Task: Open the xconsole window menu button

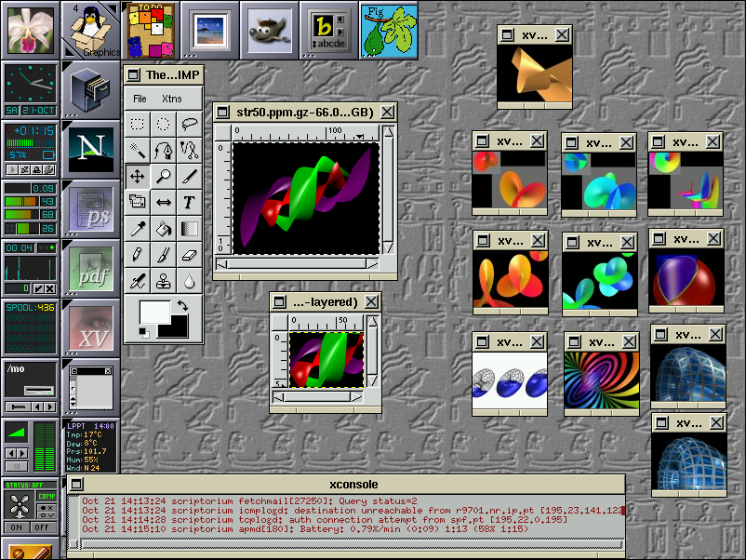Action: (x=74, y=484)
